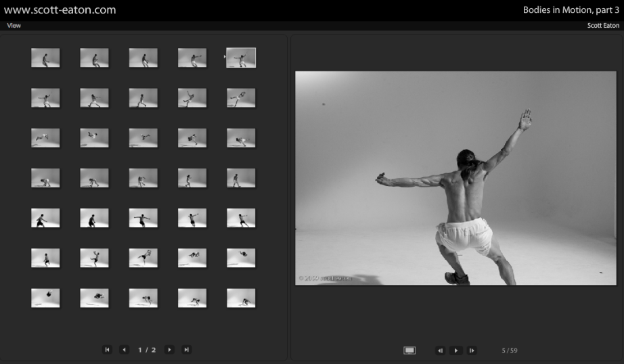Select the first thumbnail in the grid
This screenshot has width=624, height=364.
[45, 58]
